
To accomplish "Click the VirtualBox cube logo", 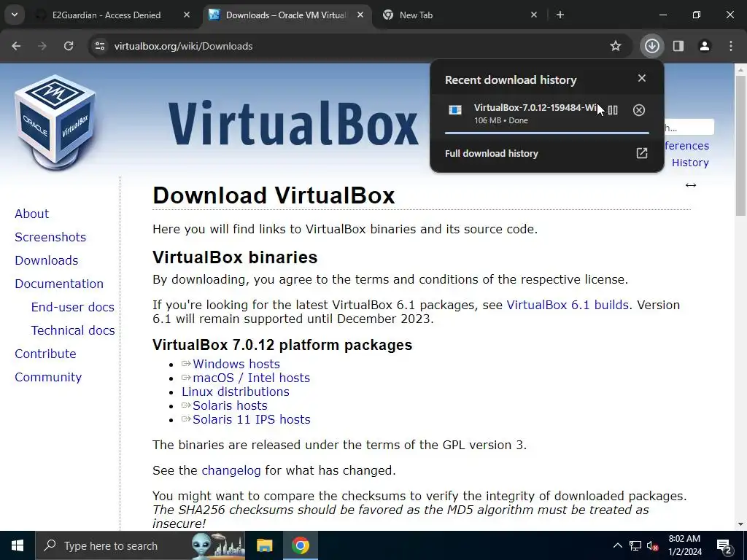I will (x=55, y=122).
